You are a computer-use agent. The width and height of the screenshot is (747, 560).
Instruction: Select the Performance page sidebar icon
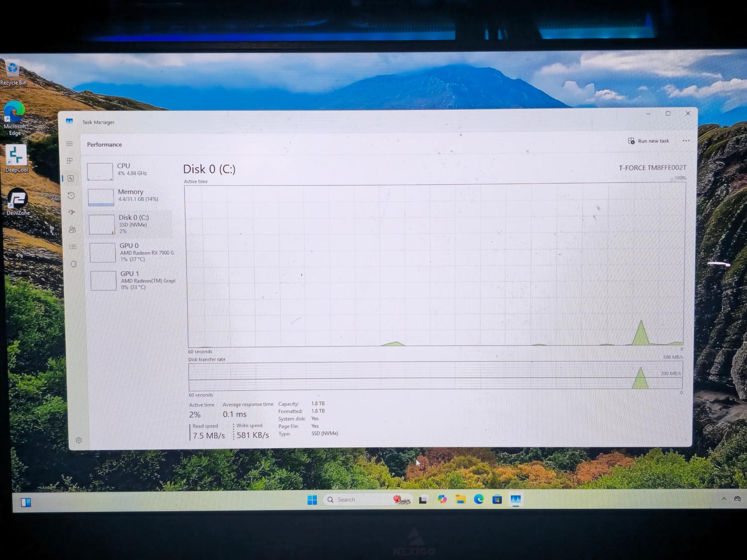coord(71,178)
